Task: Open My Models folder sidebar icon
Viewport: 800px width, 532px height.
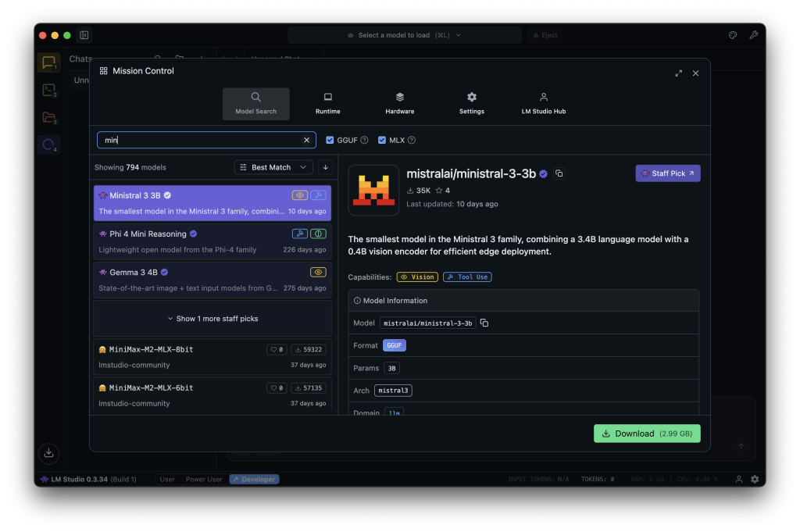Action: point(48,117)
